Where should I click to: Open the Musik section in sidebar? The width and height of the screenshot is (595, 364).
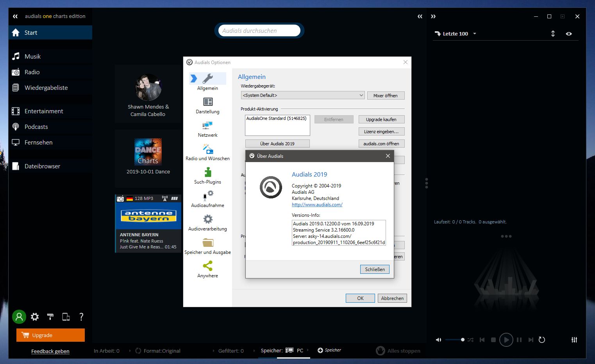click(x=50, y=56)
